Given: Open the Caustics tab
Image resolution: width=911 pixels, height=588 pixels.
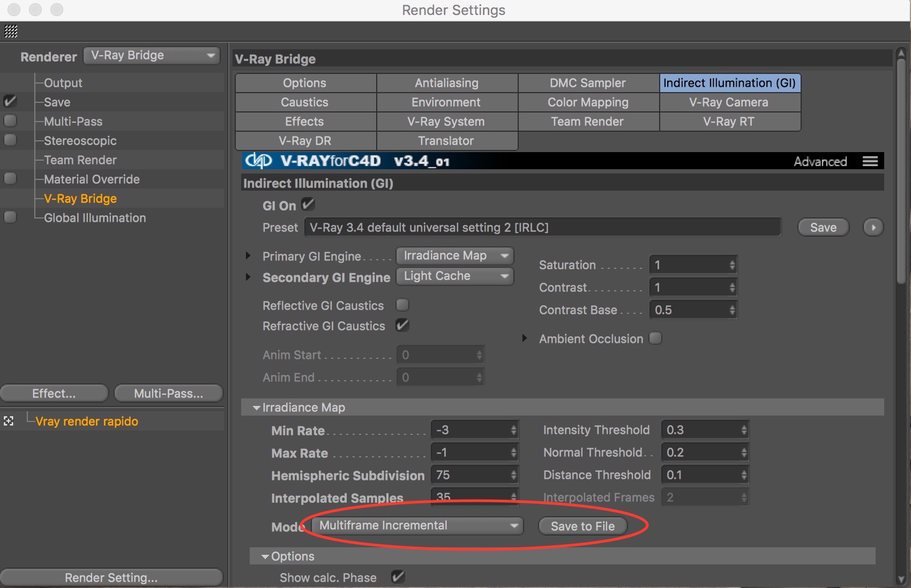Looking at the screenshot, I should point(305,102).
